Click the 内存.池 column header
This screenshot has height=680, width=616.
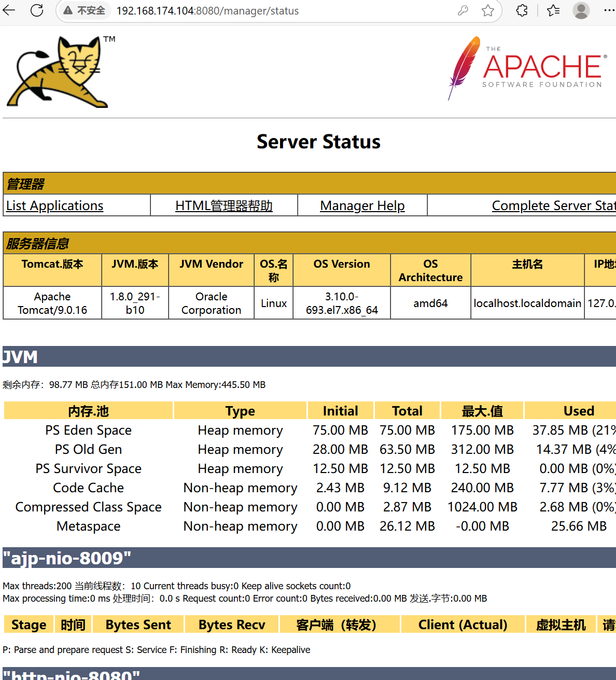pos(88,411)
